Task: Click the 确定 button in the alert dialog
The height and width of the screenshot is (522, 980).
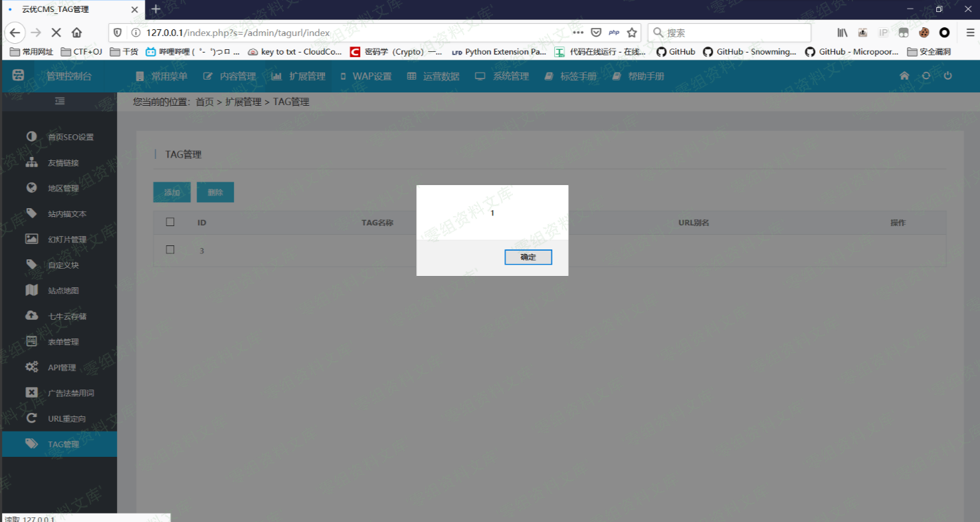Action: (528, 257)
